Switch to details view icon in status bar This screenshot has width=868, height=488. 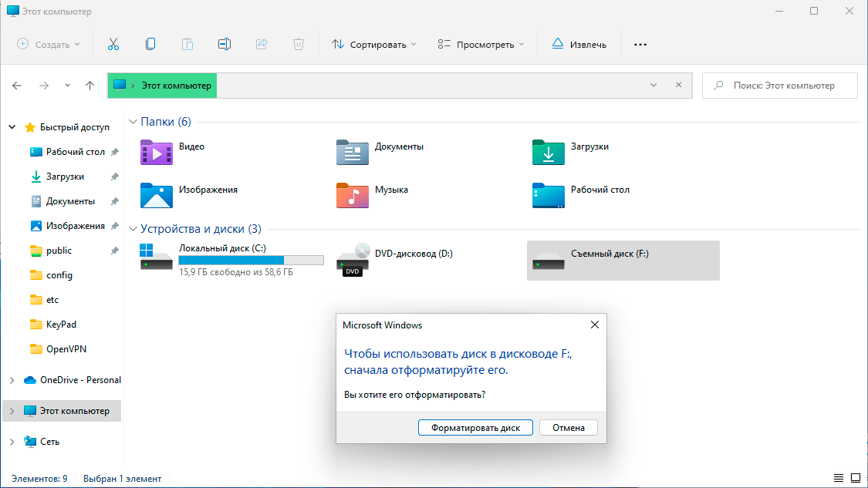[839, 479]
